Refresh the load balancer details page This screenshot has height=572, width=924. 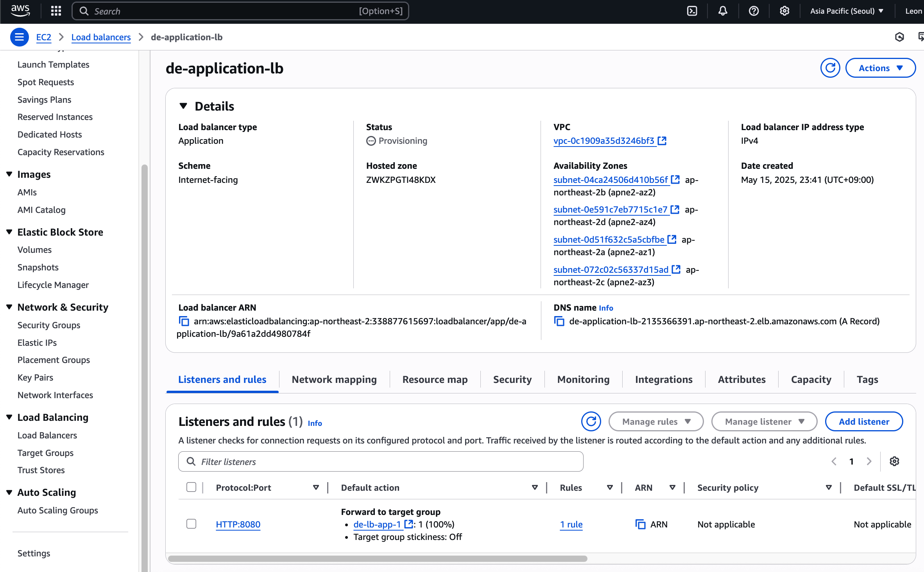pos(830,68)
